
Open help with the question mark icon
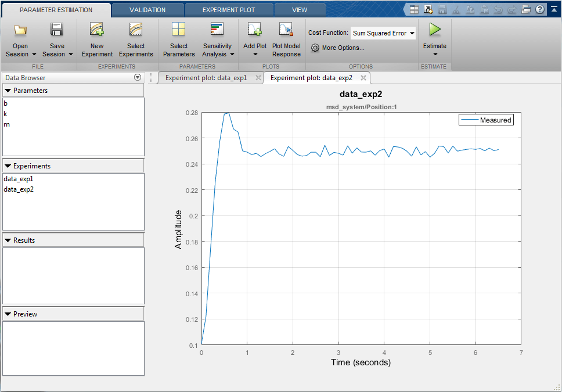click(540, 9)
